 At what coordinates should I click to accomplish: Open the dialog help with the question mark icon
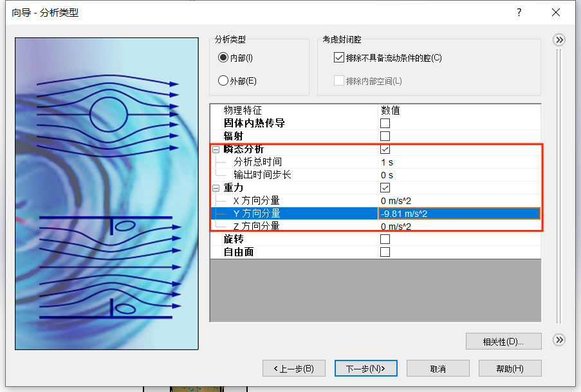click(519, 12)
